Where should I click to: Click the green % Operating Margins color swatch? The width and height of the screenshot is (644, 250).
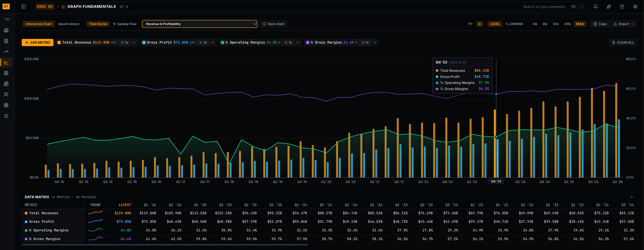(223, 43)
